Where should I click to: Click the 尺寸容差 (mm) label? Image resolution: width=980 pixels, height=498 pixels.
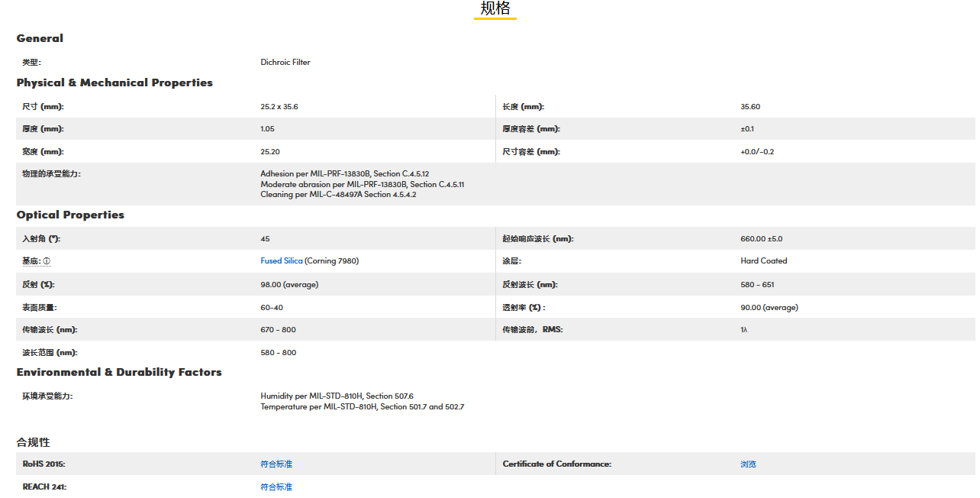(x=531, y=152)
